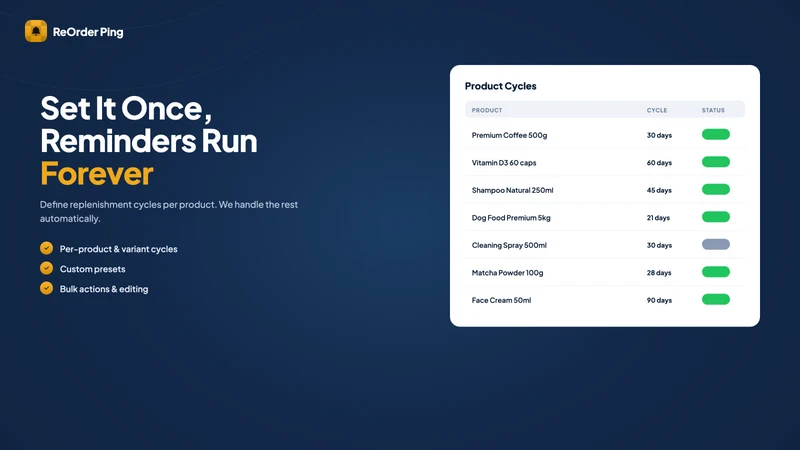The height and width of the screenshot is (450, 800).
Task: Click checkmark icon beside Custom presets
Action: point(46,268)
